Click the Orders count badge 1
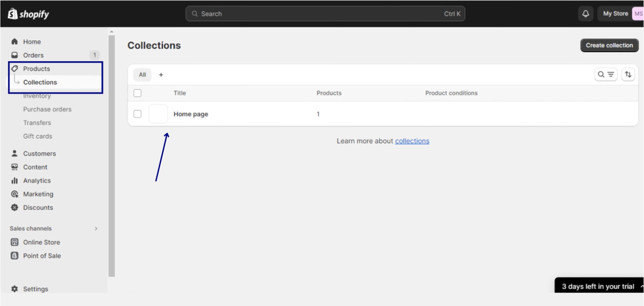Viewport: 644px width, 306px height. [x=95, y=55]
